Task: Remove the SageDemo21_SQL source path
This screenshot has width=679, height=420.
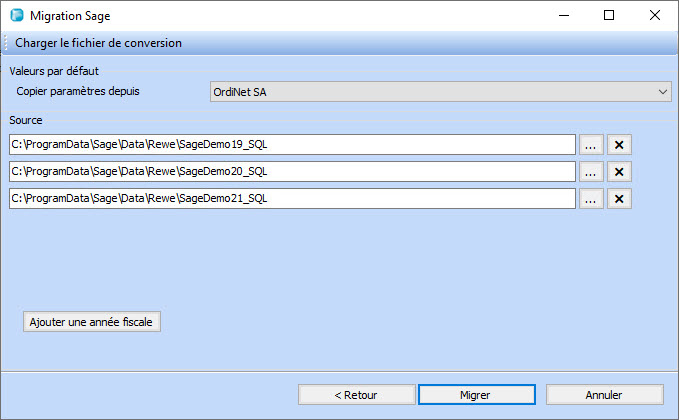Action: [619, 199]
